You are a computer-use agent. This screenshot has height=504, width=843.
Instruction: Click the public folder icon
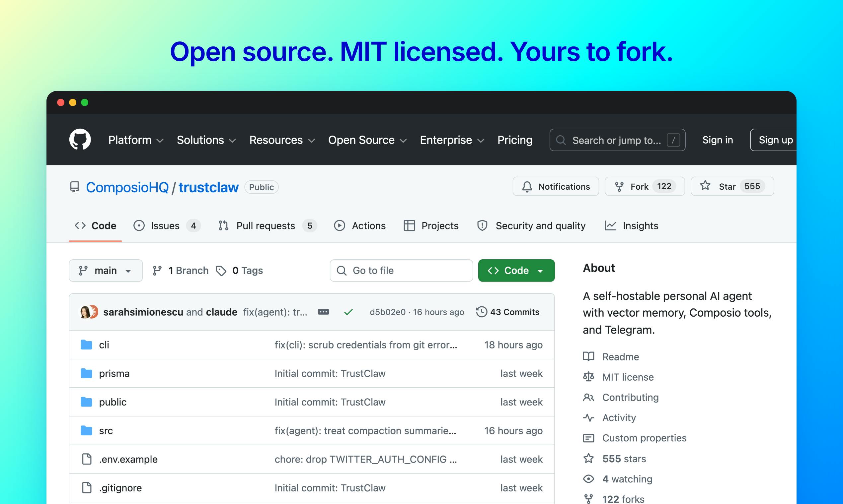pos(86,402)
